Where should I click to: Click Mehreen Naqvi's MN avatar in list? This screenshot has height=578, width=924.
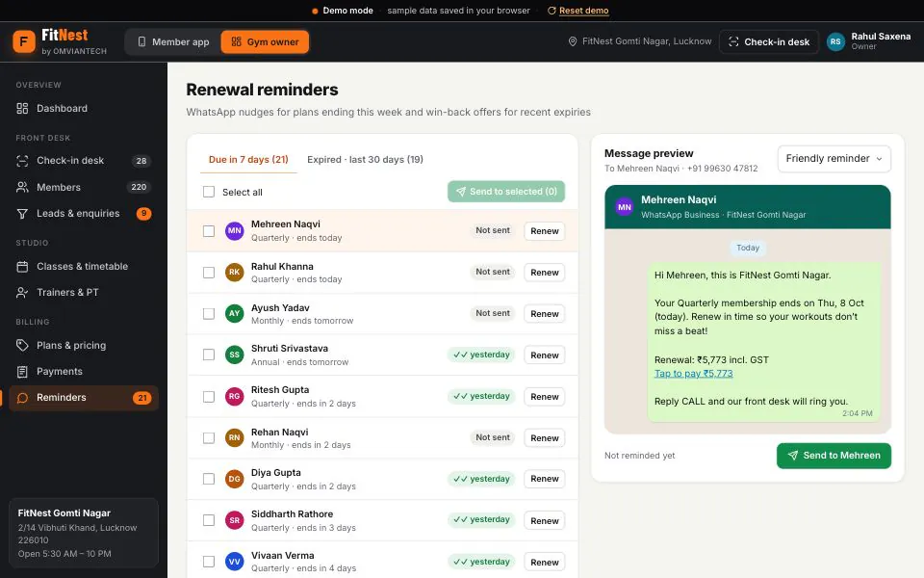[x=235, y=230]
